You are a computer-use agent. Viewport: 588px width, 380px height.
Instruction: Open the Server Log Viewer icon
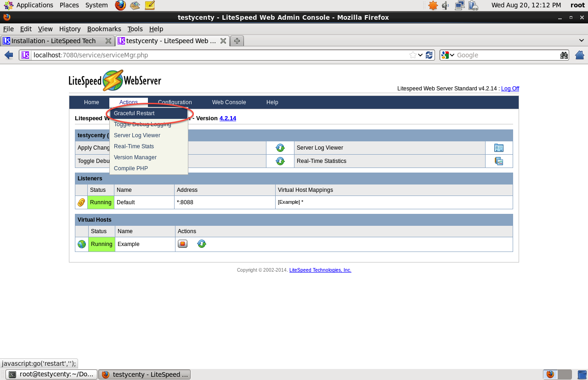499,148
